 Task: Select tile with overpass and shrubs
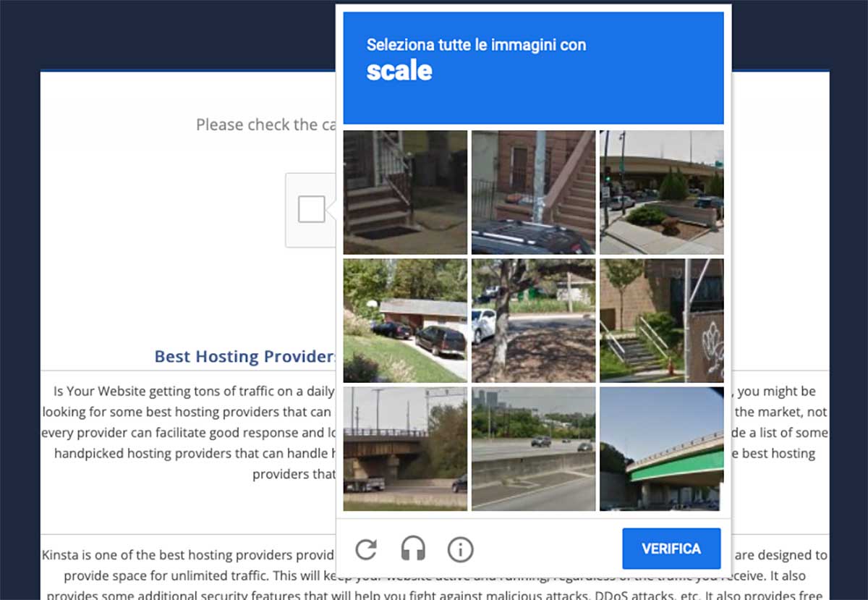click(x=662, y=193)
